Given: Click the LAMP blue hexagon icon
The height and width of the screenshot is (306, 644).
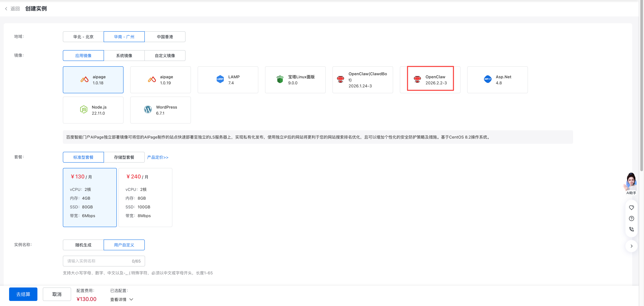Looking at the screenshot, I should tap(220, 79).
